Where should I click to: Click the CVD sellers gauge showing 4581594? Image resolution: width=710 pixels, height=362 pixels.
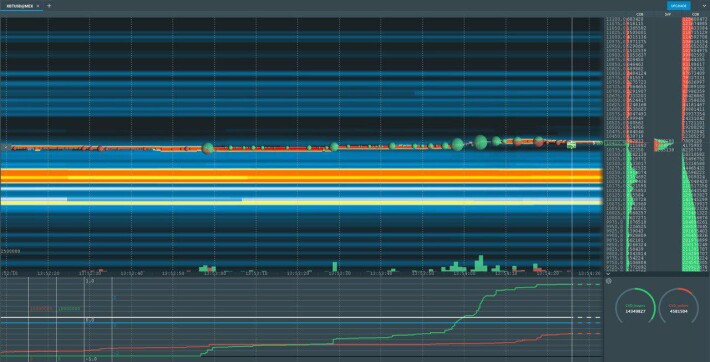coord(678,306)
